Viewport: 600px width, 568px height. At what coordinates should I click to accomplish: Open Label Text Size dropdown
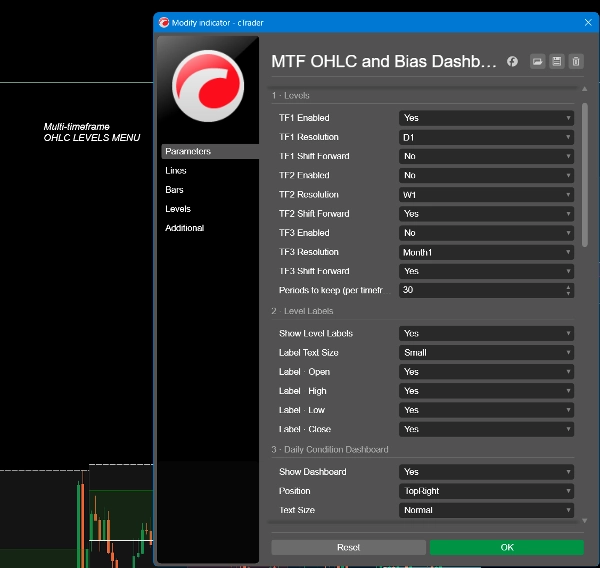point(486,353)
